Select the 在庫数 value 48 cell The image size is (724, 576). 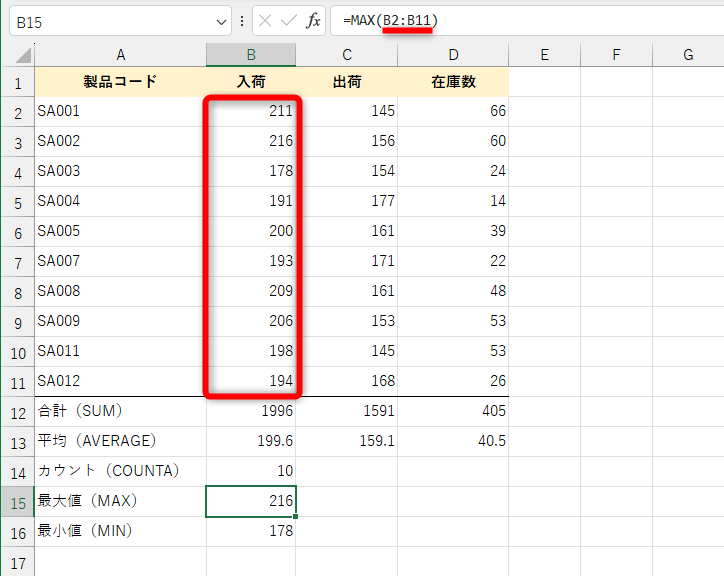coord(453,291)
